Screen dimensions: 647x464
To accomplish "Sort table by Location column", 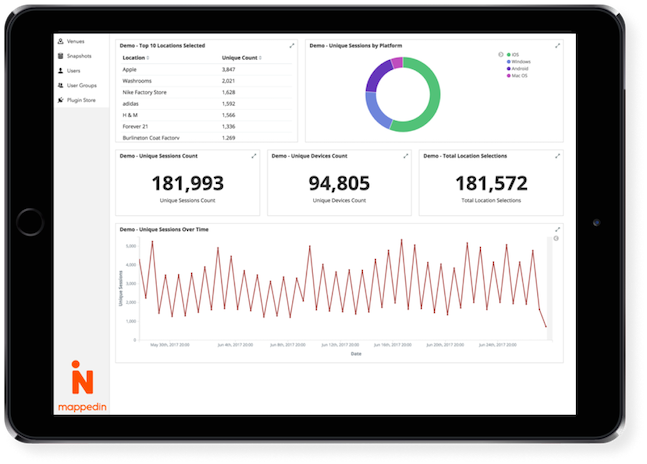I will pyautogui.click(x=136, y=58).
